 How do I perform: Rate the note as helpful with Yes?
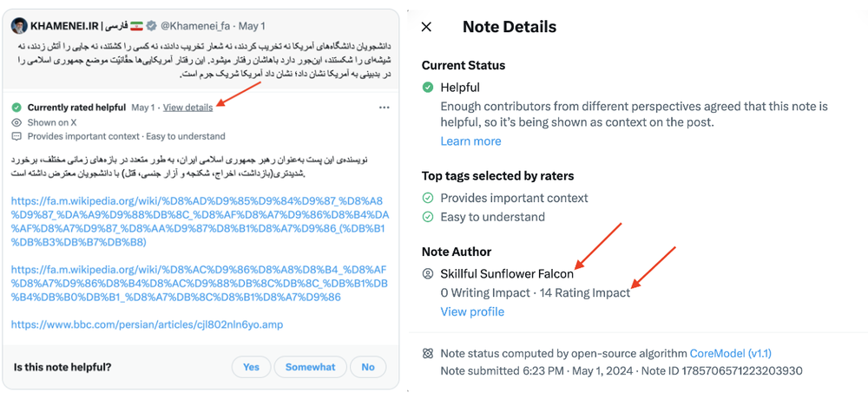point(251,367)
